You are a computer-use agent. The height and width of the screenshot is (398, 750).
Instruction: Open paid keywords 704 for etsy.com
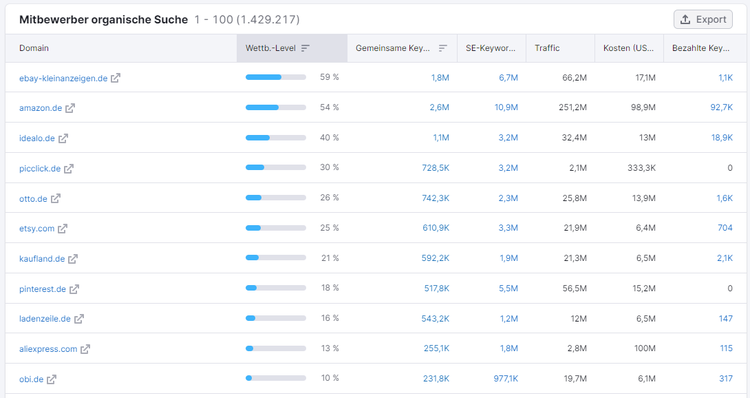(725, 228)
